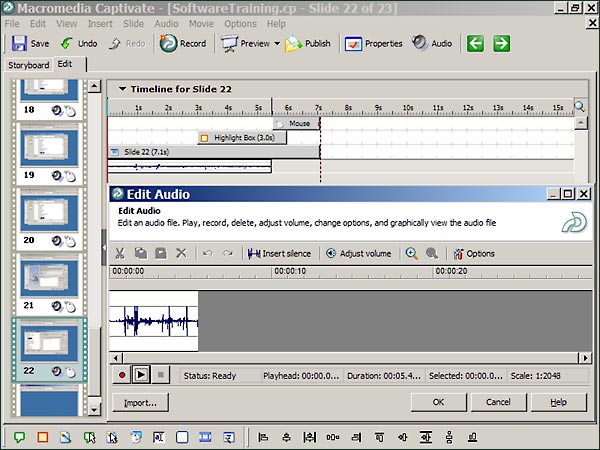Click the Save toolbar button
600x450 pixels.
(x=31, y=44)
